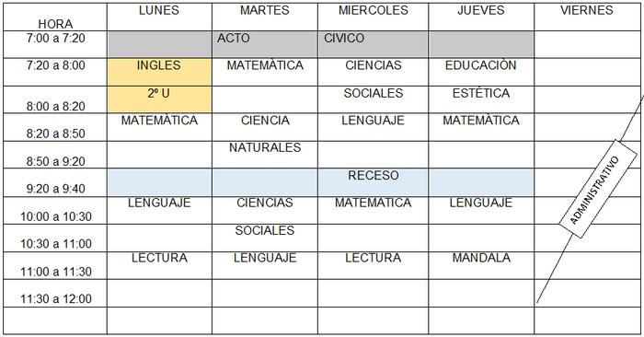Click the ESTÈTICA cell on Thursday

click(481, 99)
